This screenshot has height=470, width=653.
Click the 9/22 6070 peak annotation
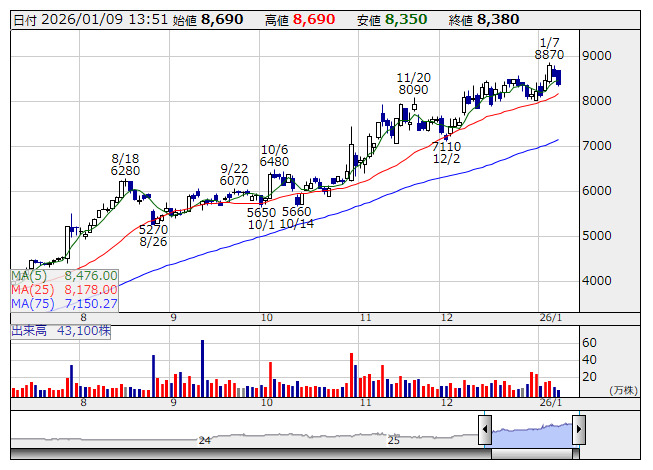click(234, 175)
